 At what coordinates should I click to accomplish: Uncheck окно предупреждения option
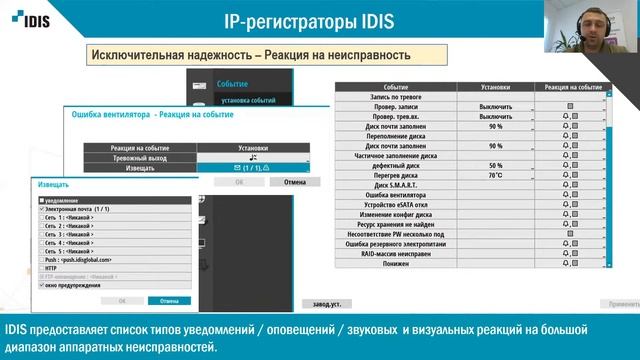[42, 285]
